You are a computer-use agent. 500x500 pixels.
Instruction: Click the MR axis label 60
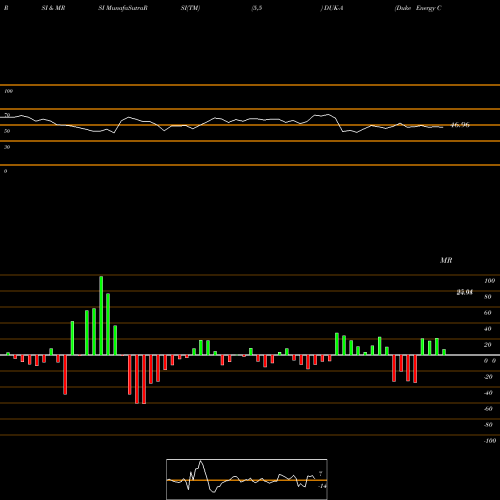[x=488, y=313]
